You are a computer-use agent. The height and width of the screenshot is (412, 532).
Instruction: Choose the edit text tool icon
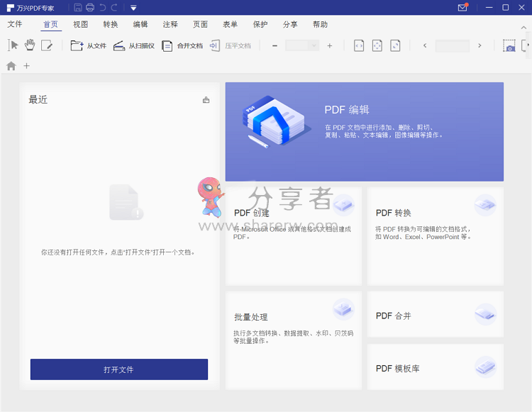coord(47,45)
